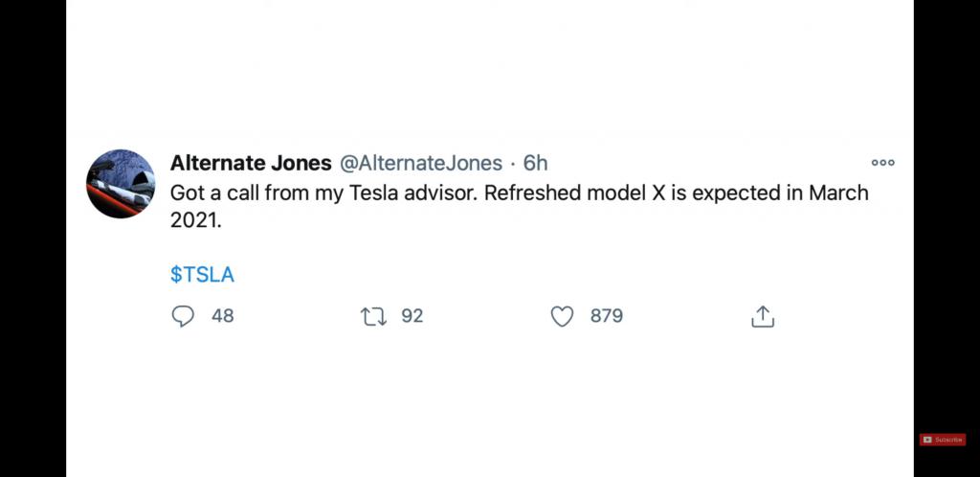Click the like count 879
The image size is (980, 477).
(x=606, y=316)
